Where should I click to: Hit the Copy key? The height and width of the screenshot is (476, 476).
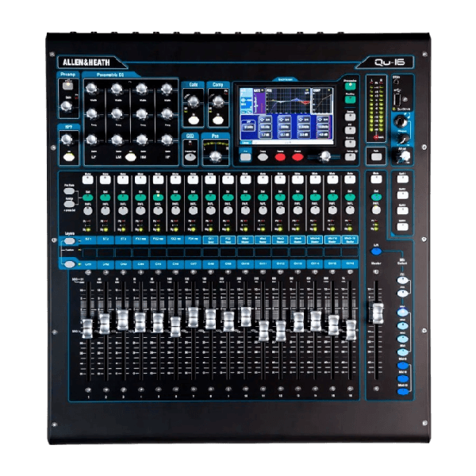263,157
